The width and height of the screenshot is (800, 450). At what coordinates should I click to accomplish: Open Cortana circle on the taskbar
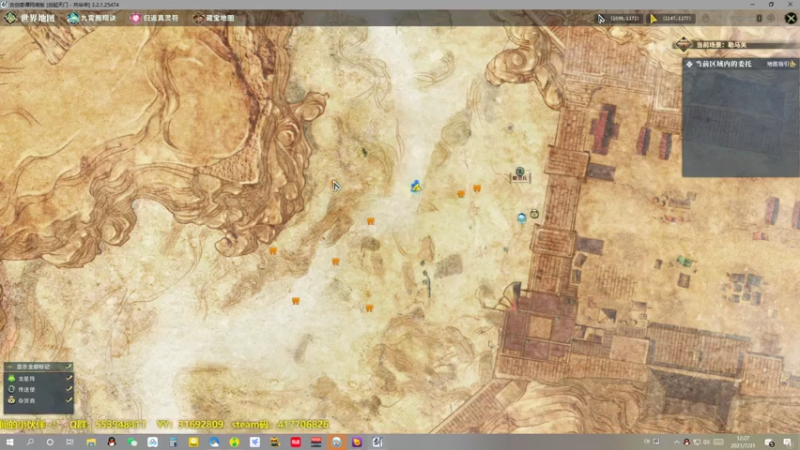[x=49, y=442]
